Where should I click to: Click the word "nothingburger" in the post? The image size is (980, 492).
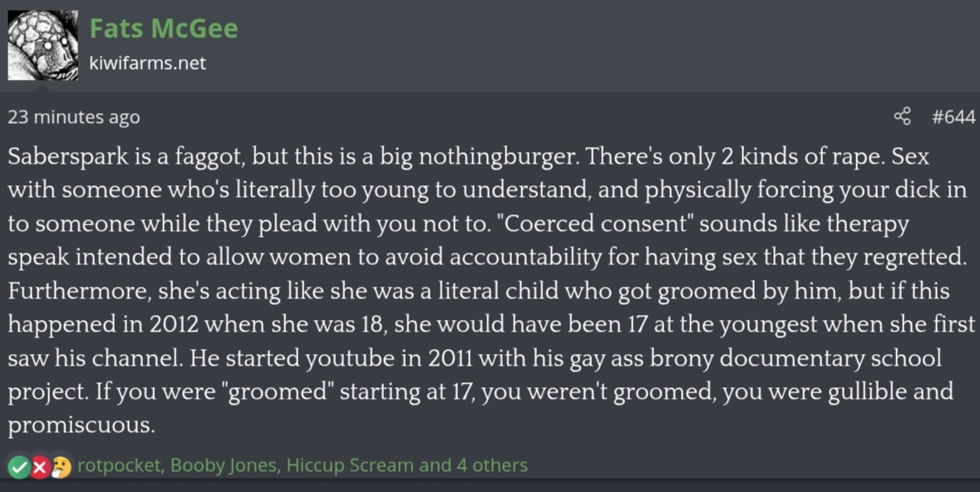[x=498, y=156]
